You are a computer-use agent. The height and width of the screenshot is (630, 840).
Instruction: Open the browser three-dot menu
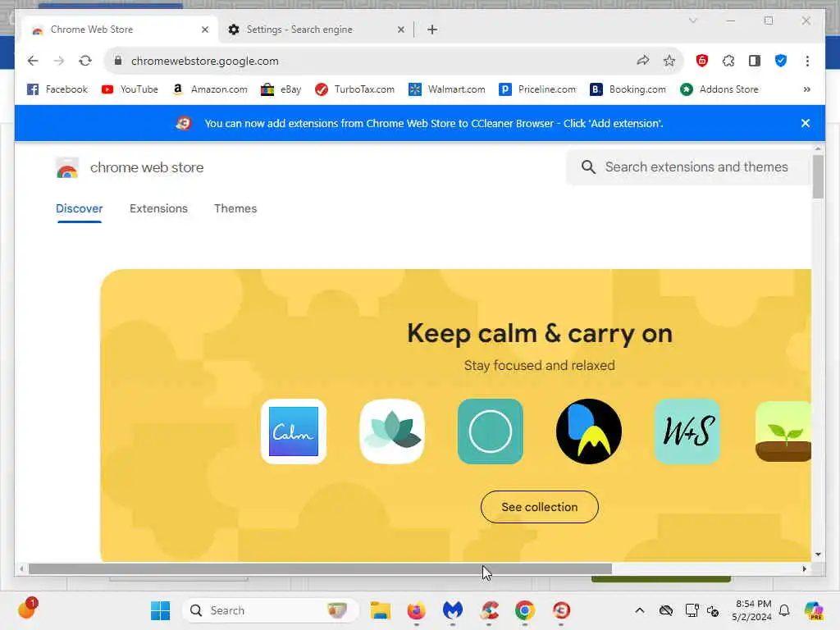(x=807, y=61)
